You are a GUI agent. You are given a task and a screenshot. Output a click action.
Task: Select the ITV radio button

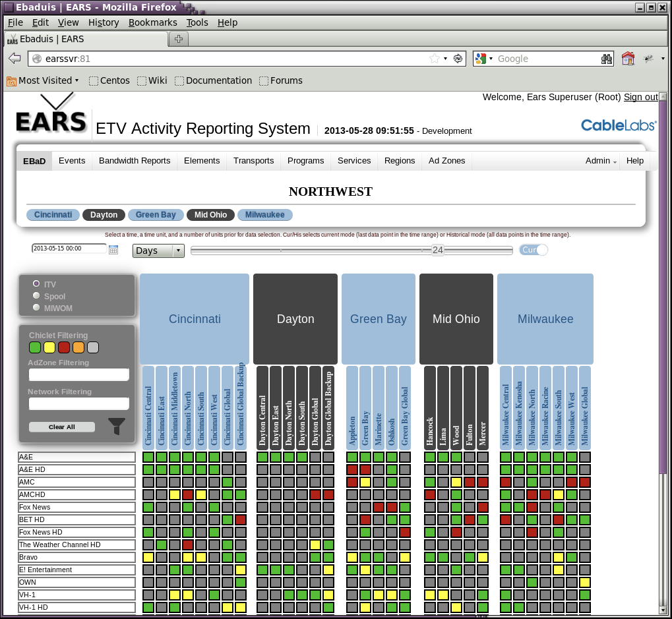(36, 283)
